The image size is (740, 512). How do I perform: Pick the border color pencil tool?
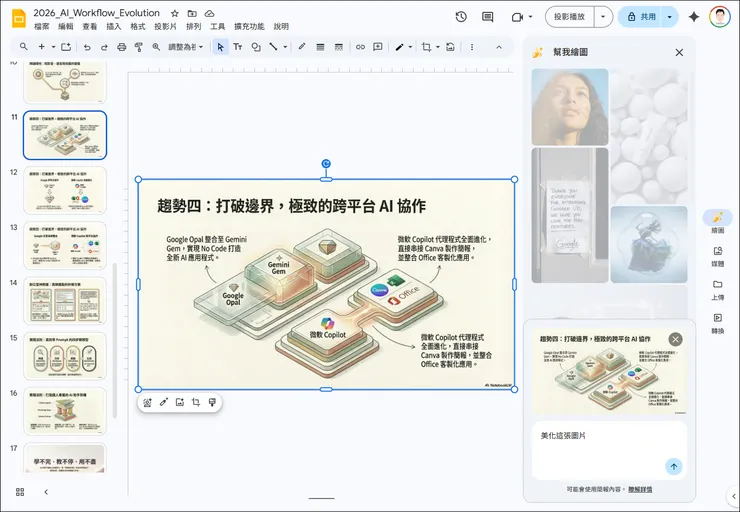point(302,47)
